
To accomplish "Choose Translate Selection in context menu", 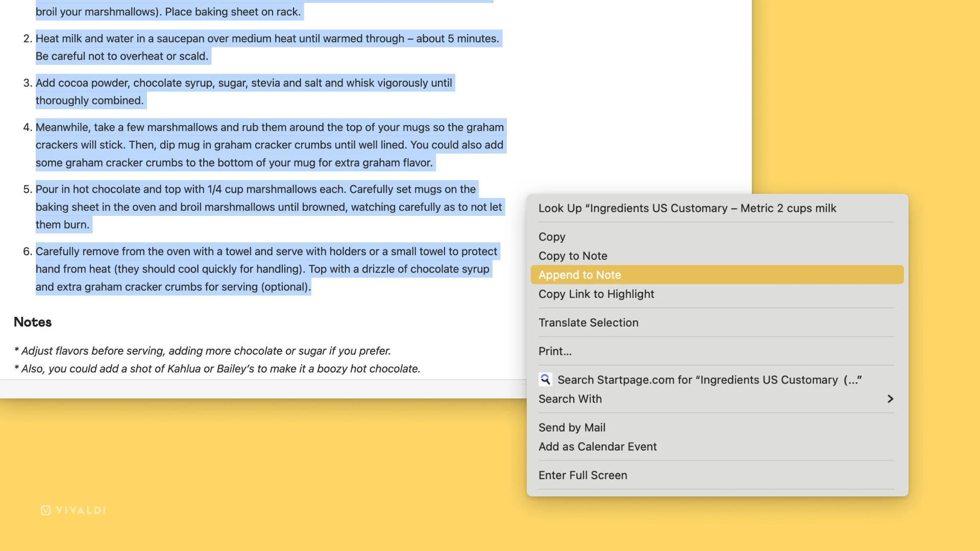I will (x=588, y=322).
